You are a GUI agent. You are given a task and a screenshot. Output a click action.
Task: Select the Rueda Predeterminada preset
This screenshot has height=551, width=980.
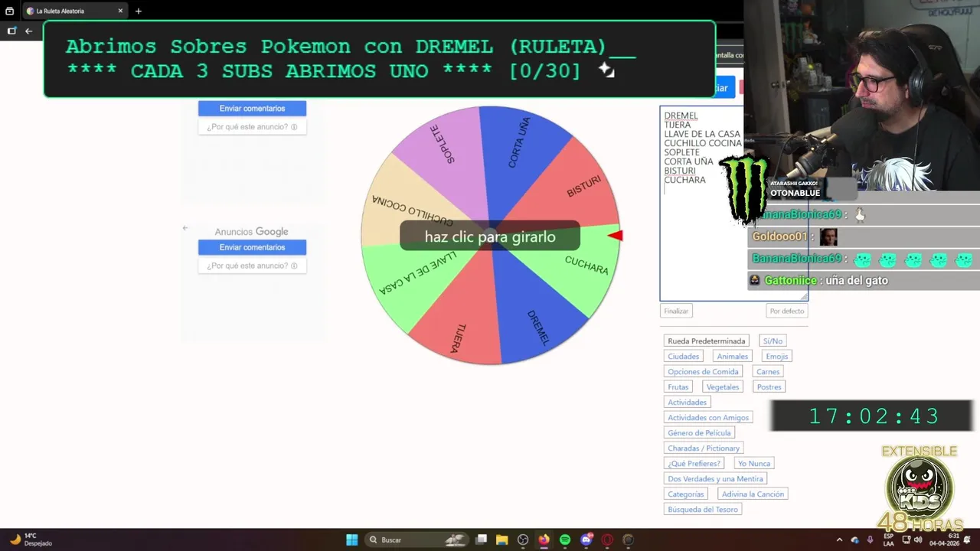(706, 341)
